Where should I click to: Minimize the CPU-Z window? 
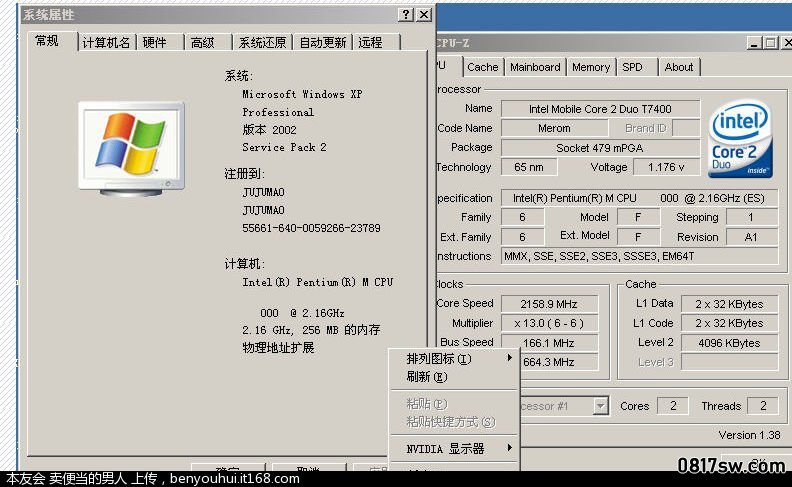click(x=754, y=43)
